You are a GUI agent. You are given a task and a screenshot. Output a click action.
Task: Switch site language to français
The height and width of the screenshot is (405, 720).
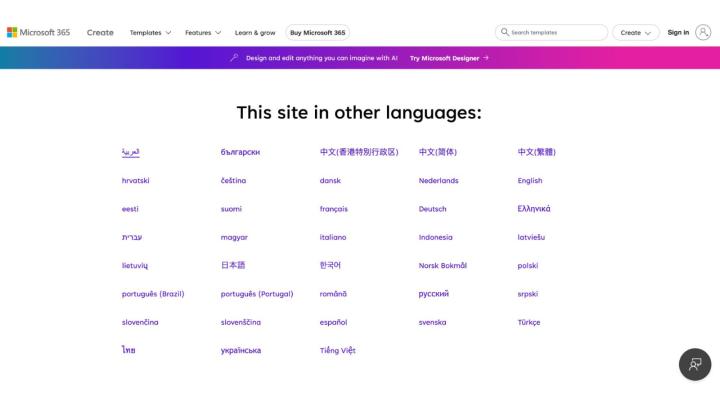333,209
